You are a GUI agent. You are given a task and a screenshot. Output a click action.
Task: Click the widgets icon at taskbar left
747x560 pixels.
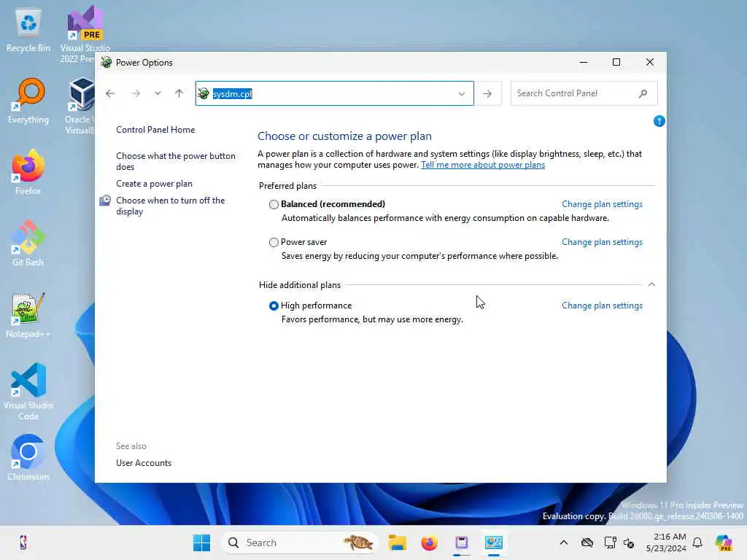tap(23, 542)
